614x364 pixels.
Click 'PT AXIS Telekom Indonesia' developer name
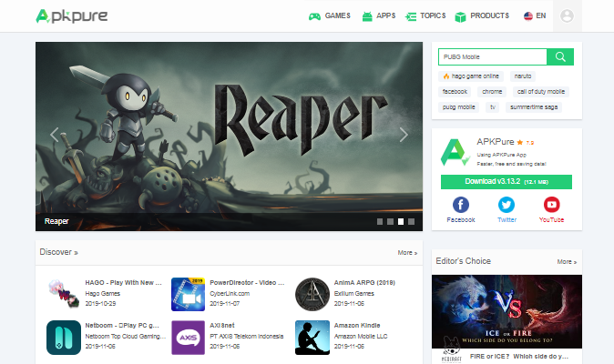click(x=246, y=336)
